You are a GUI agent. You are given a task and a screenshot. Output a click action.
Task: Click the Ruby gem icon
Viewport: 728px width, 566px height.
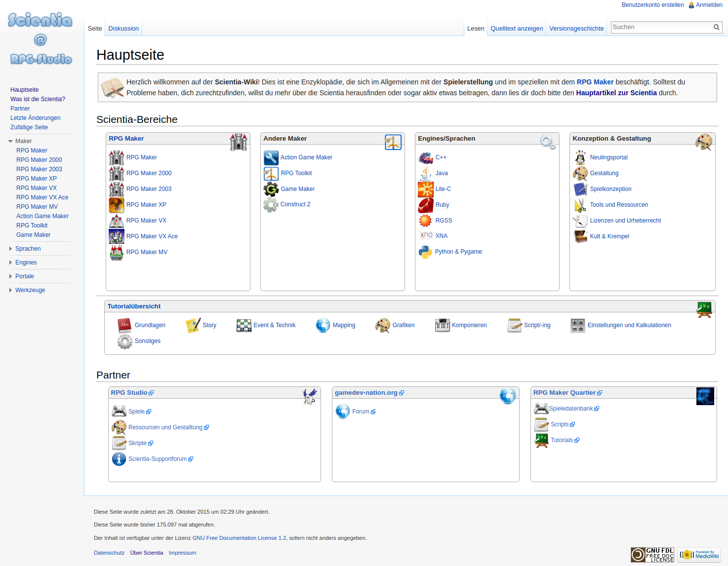425,205
